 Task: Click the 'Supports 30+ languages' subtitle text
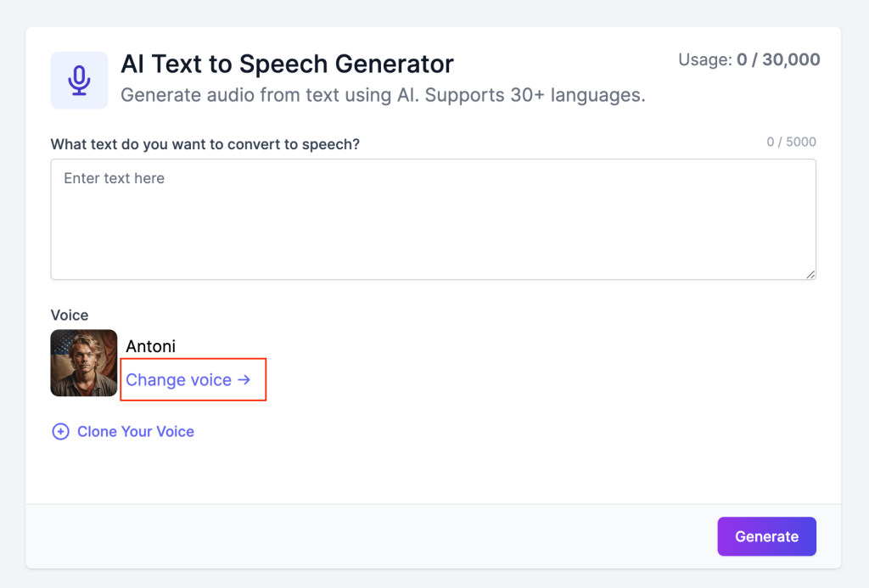(x=535, y=95)
